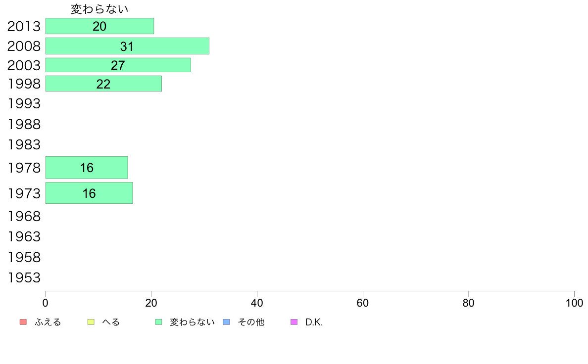This screenshot has width=588, height=364.
Task: Select the 2008 bar showing 31
Action: pos(128,46)
